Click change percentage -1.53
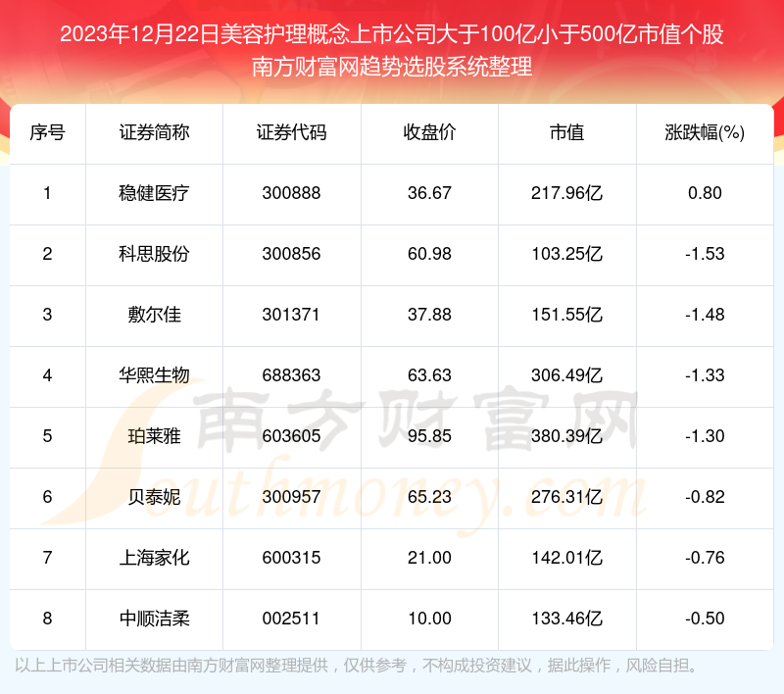Image resolution: width=784 pixels, height=694 pixels. 705,254
